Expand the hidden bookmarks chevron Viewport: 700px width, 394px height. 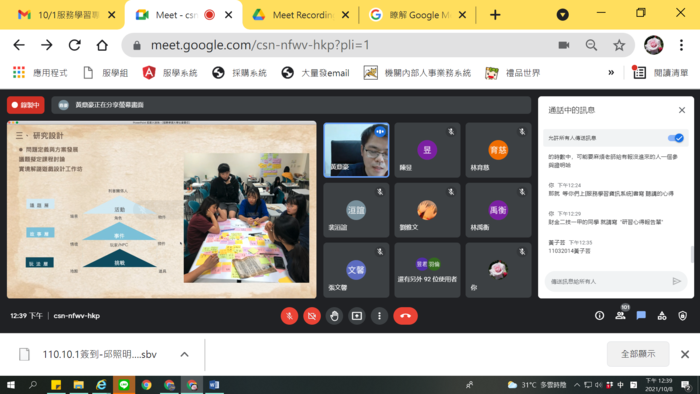click(x=611, y=72)
